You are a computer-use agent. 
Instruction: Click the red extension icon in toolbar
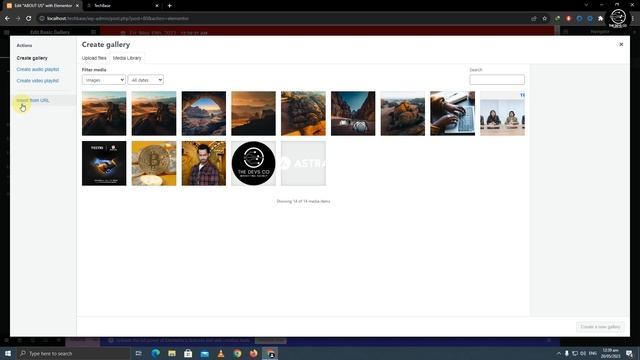pos(569,18)
